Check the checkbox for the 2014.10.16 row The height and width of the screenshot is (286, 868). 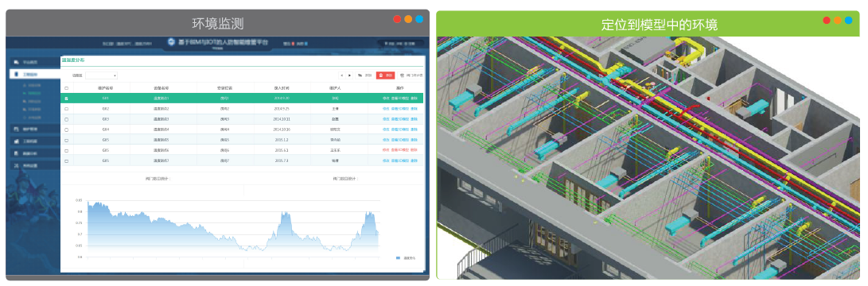click(66, 130)
